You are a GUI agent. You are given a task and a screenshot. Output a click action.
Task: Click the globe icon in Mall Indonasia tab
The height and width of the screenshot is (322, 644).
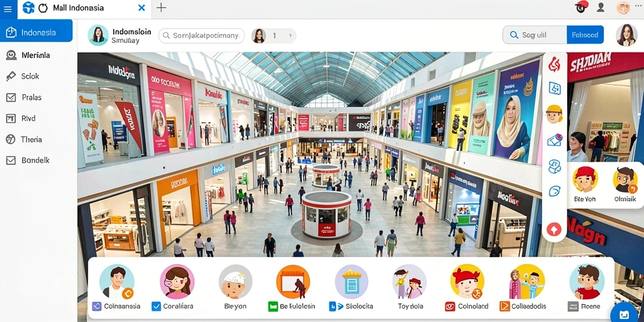tap(28, 8)
